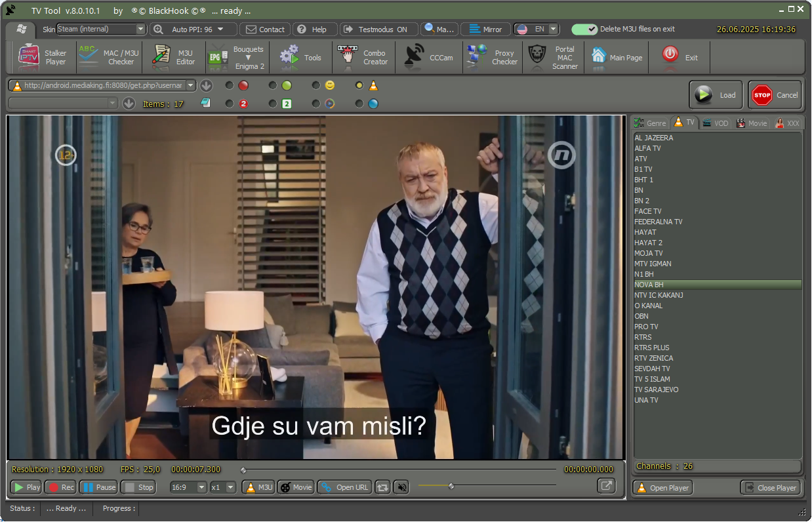
Task: Toggle the loop/repeat playback icon
Action: click(382, 487)
